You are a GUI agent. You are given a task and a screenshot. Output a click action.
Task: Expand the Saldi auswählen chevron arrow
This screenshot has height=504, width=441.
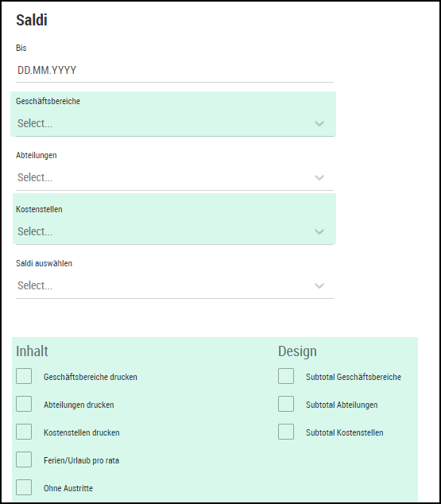pyautogui.click(x=319, y=285)
